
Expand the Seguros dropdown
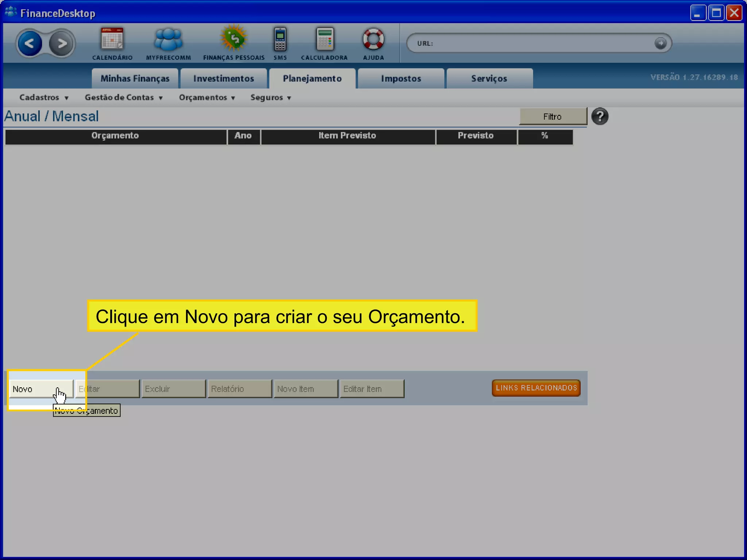coord(270,98)
